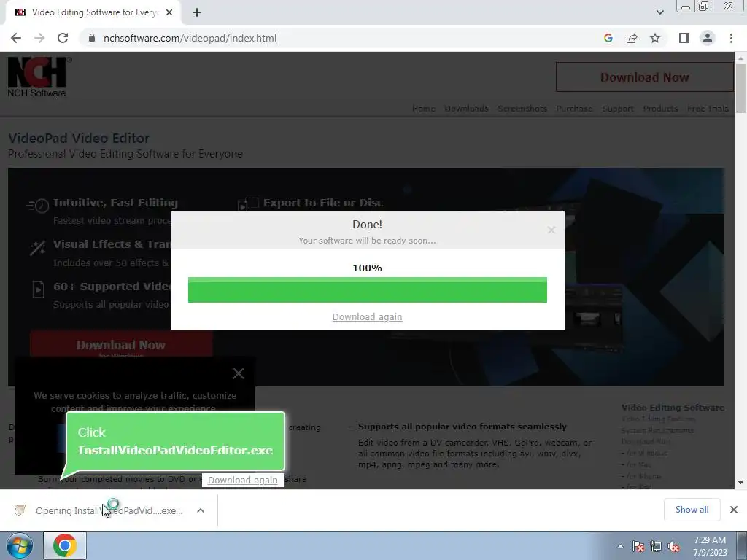
Task: Open the Purchase nav link
Action: [574, 109]
